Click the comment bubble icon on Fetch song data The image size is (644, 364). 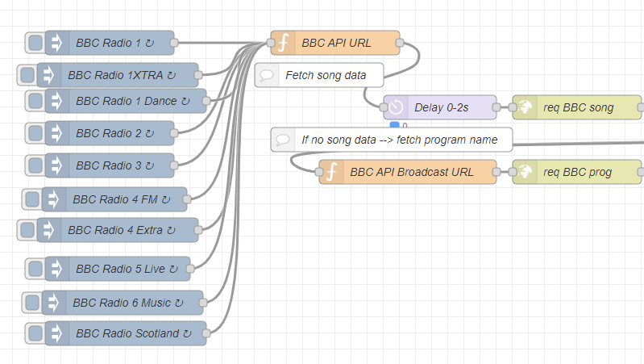267,75
